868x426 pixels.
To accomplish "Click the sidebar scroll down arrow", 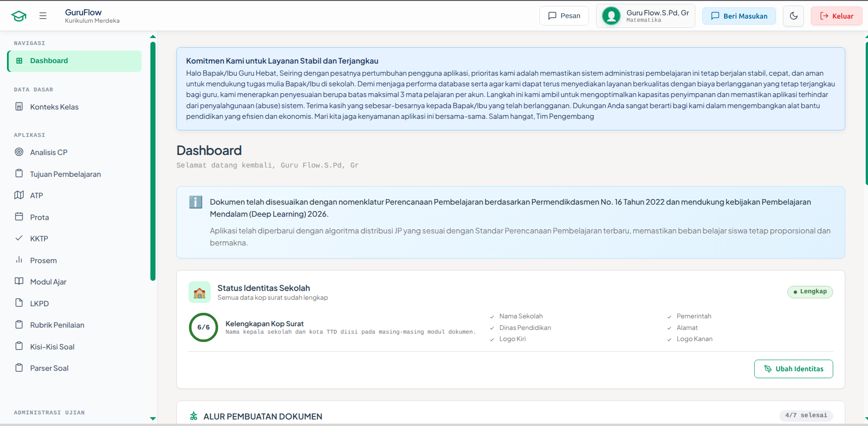I will click(x=153, y=419).
